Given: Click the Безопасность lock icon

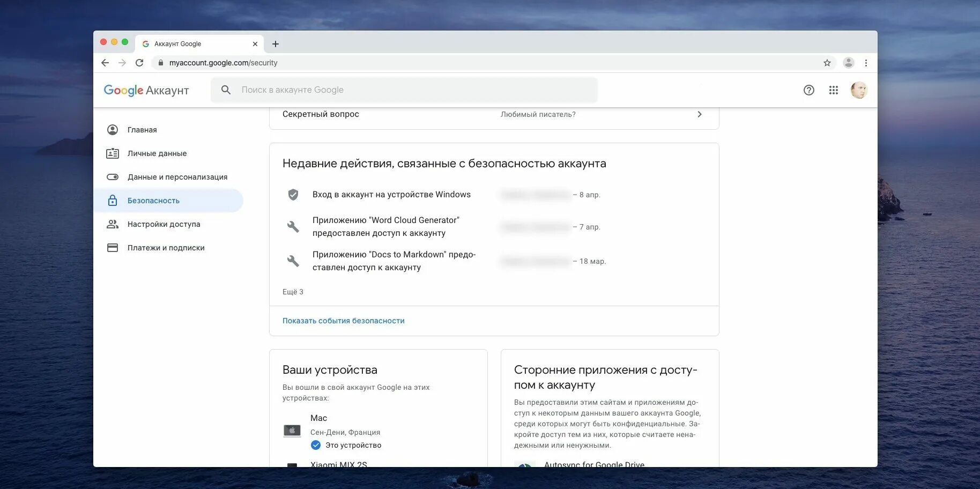Looking at the screenshot, I should (113, 201).
